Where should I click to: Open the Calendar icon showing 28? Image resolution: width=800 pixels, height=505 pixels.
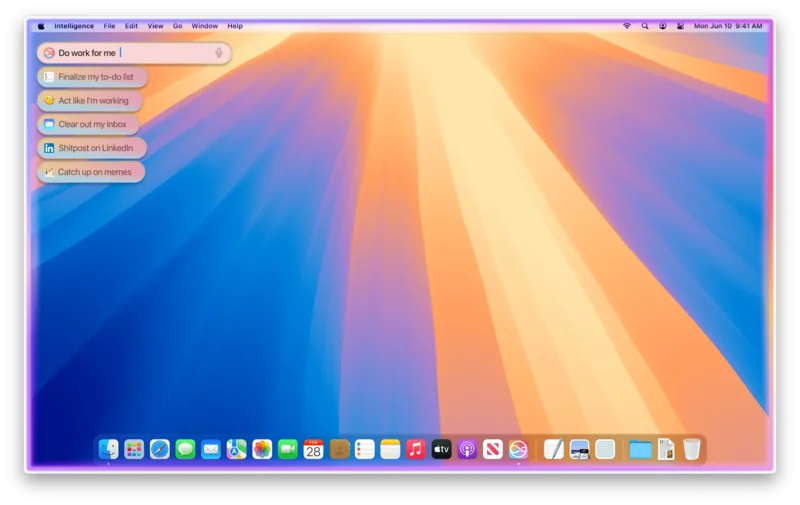click(x=313, y=449)
